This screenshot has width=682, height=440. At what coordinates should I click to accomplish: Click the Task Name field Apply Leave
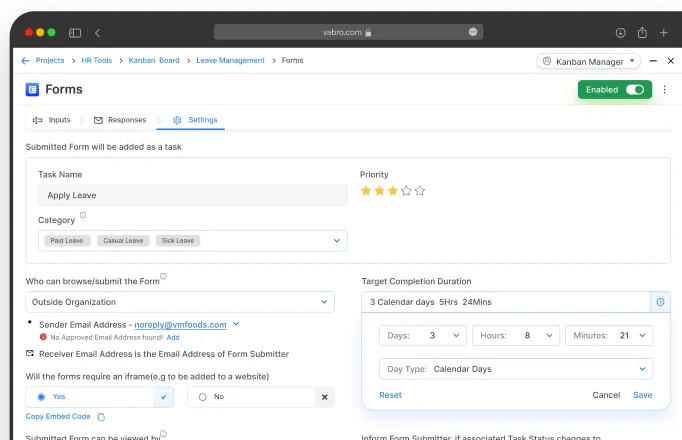pyautogui.click(x=192, y=195)
